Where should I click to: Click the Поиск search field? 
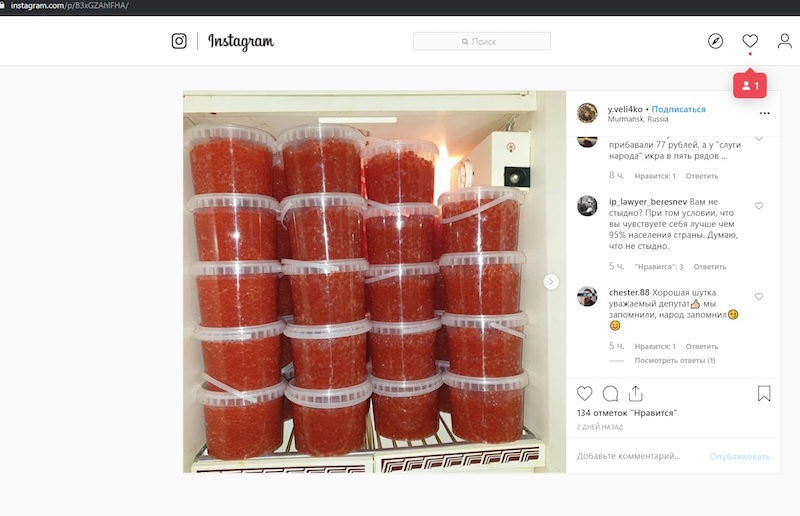pos(482,41)
